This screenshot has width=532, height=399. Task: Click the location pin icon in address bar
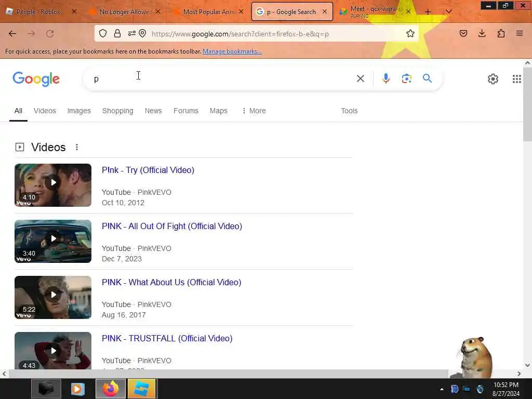[142, 33]
